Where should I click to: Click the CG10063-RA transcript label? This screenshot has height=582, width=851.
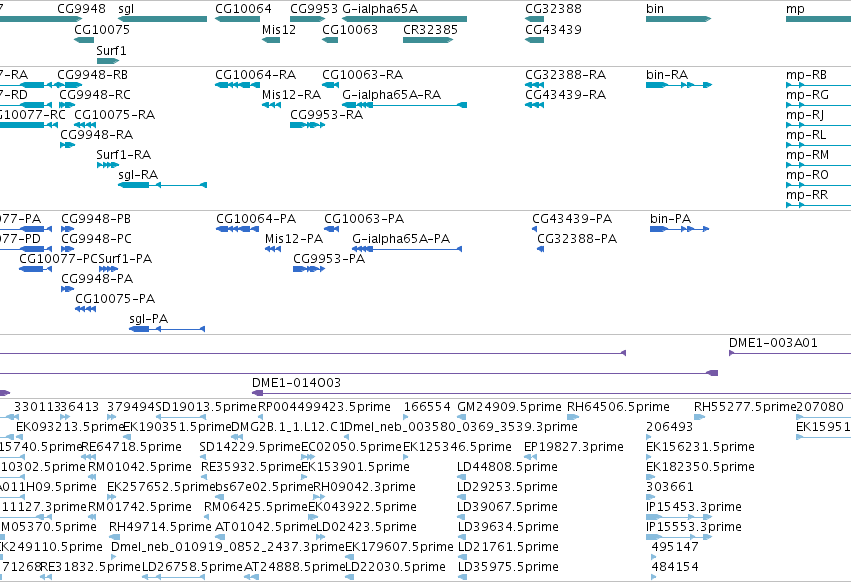coord(363,74)
